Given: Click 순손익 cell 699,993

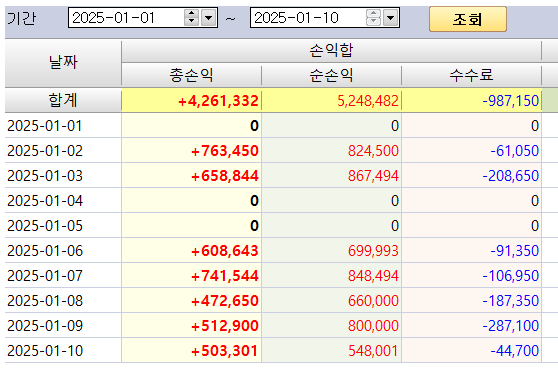Looking at the screenshot, I should tap(331, 251).
